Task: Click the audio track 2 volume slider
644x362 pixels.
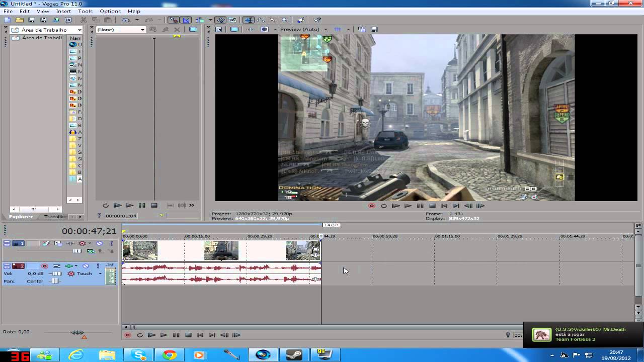Action: [56, 274]
